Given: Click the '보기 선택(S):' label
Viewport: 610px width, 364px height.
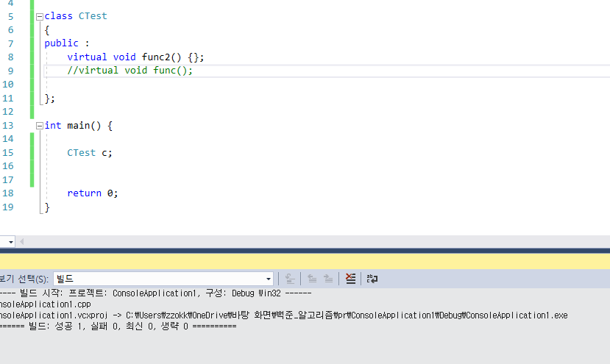Looking at the screenshot, I should (24, 279).
